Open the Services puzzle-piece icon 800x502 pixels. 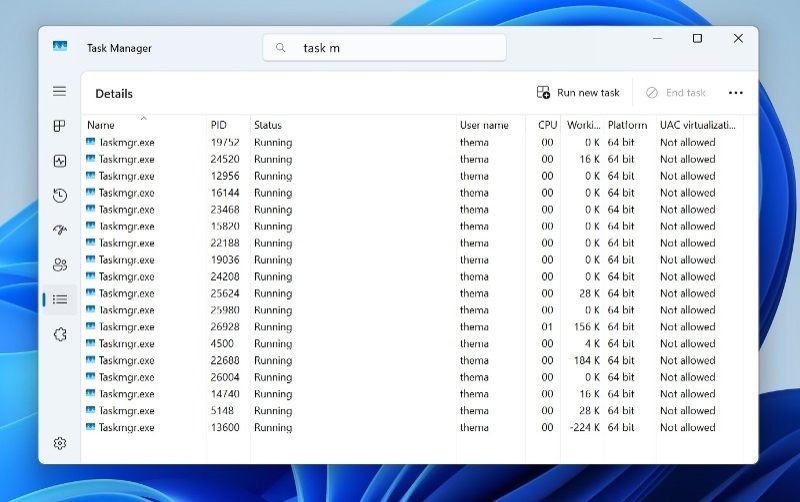click(x=60, y=334)
